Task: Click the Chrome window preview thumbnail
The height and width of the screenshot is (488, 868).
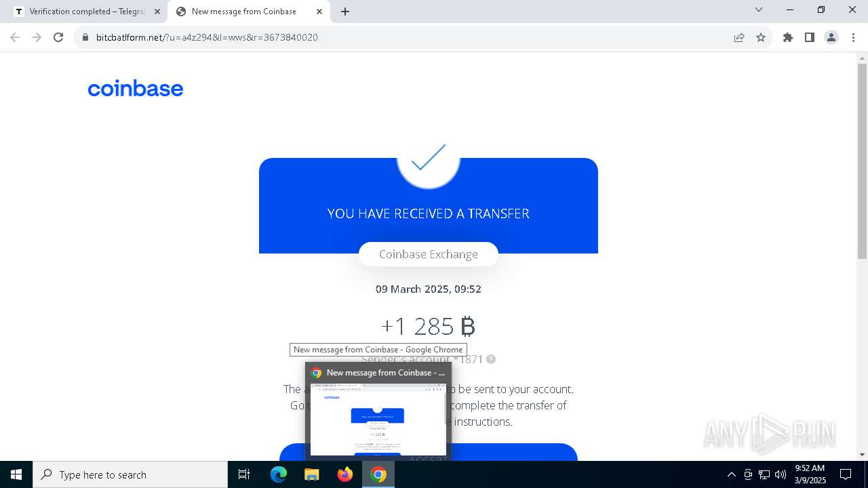Action: tap(378, 420)
